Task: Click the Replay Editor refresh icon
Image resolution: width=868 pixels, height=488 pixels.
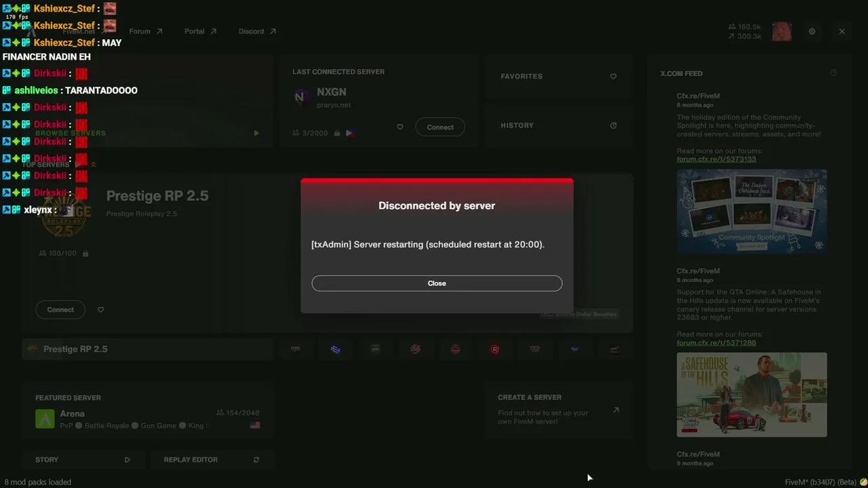Action: coord(256,460)
